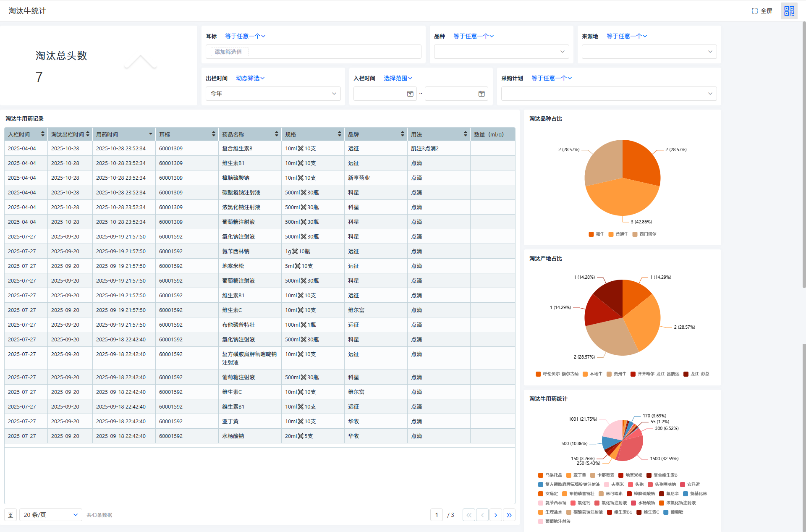The height and width of the screenshot is (532, 806).
Task: Click calendar icon in 入栏时间 start field
Action: [x=410, y=94]
